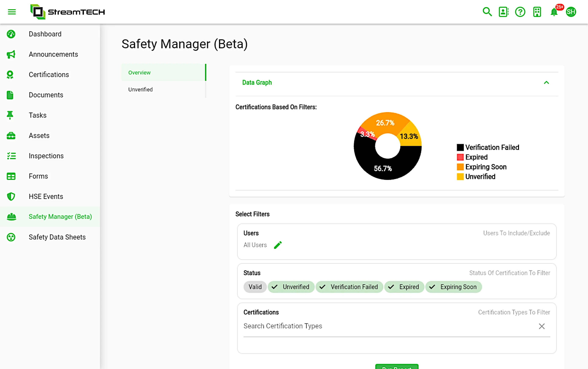588x369 pixels.
Task: Toggle the Expiring Soon status chip
Action: tap(454, 287)
